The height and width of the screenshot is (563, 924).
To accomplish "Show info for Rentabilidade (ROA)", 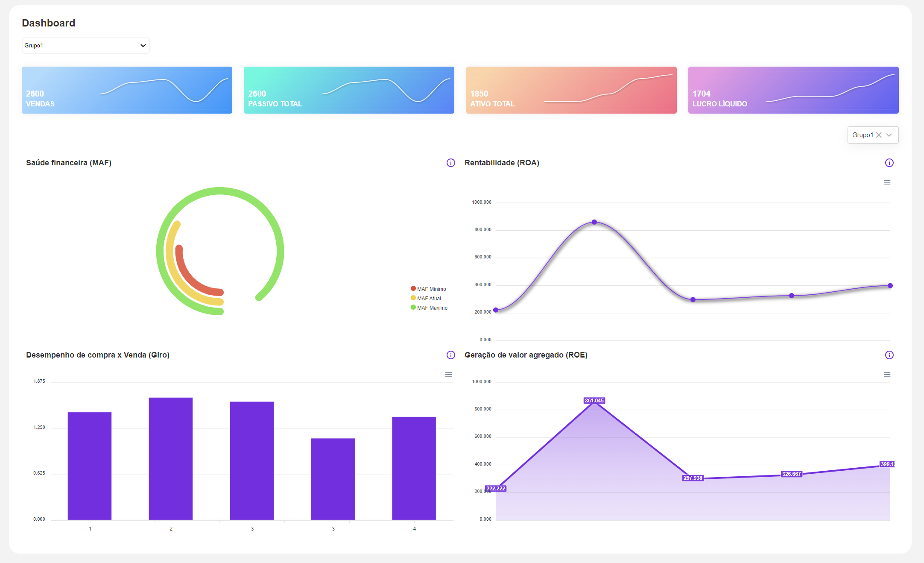I will pyautogui.click(x=889, y=163).
